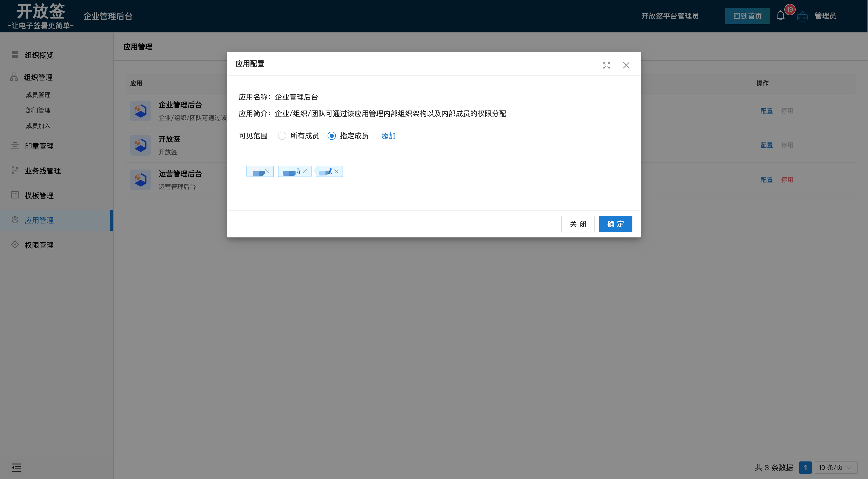Viewport: 868px width, 479px height.
Task: Click the 添加 link to add members
Action: 388,136
